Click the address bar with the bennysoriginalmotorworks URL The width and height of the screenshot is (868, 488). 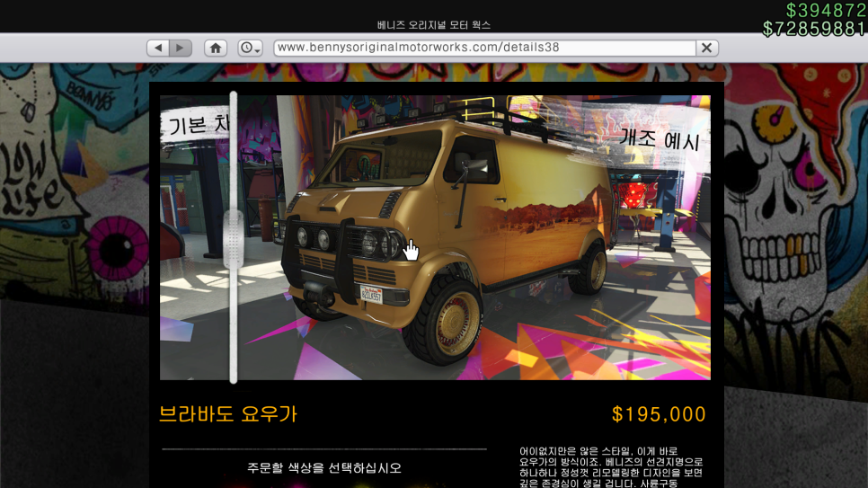pos(484,48)
